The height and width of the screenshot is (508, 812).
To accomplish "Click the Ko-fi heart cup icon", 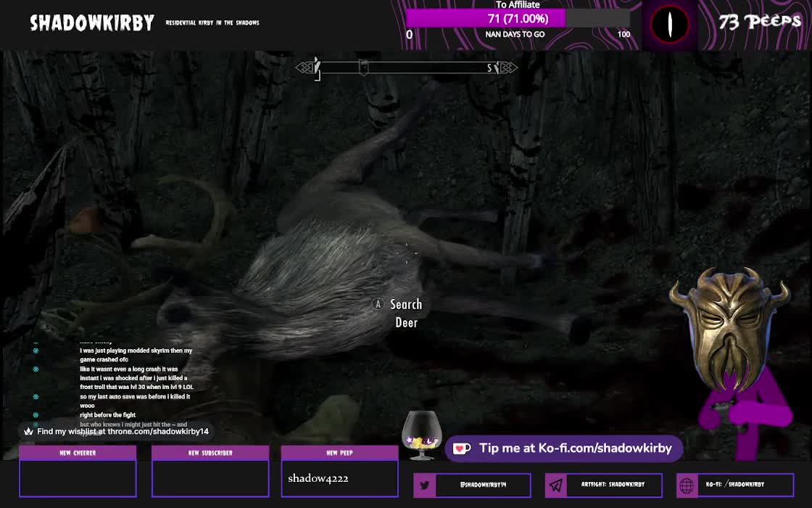I will point(461,448).
